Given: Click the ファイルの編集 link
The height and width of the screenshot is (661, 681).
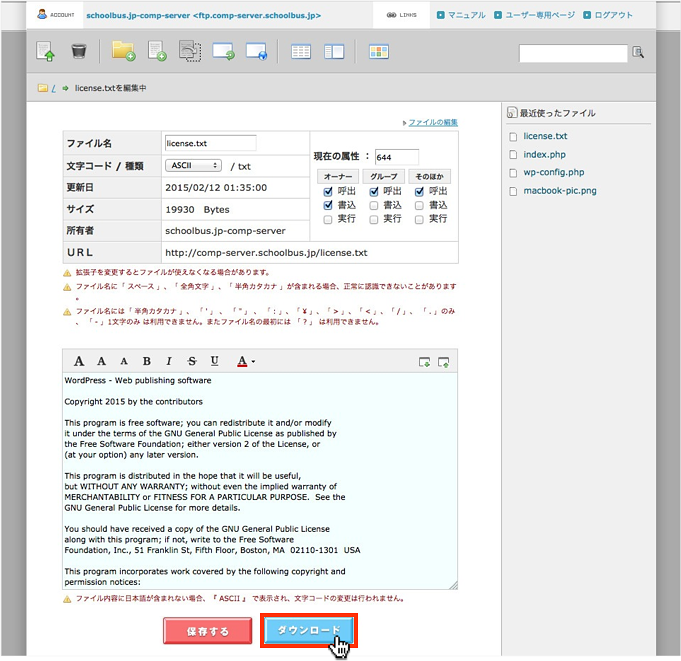Looking at the screenshot, I should [433, 122].
